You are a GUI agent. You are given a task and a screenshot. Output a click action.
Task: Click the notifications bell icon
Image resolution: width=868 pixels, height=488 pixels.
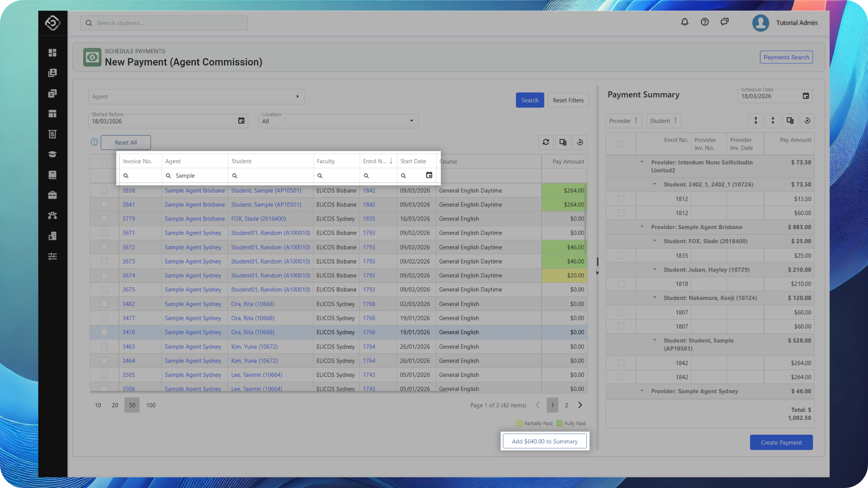pyautogui.click(x=684, y=22)
